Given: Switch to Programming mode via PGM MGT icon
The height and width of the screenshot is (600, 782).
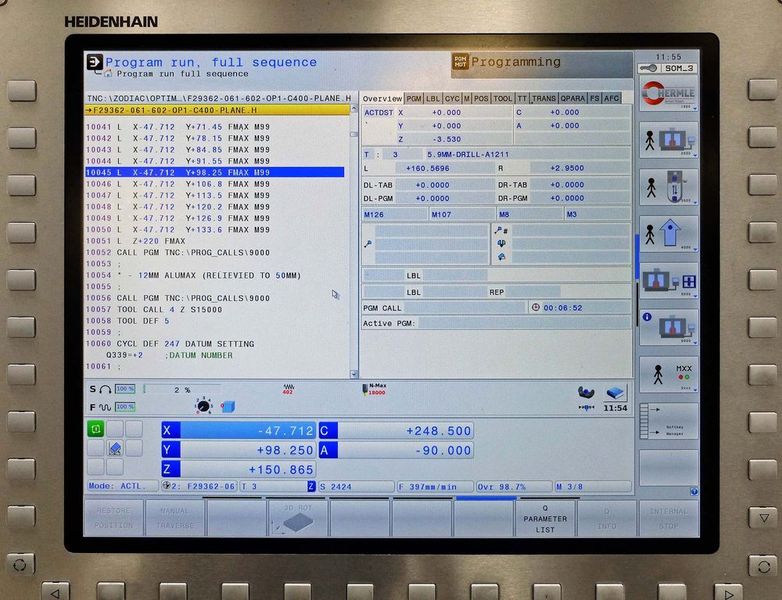Looking at the screenshot, I should pyautogui.click(x=460, y=61).
